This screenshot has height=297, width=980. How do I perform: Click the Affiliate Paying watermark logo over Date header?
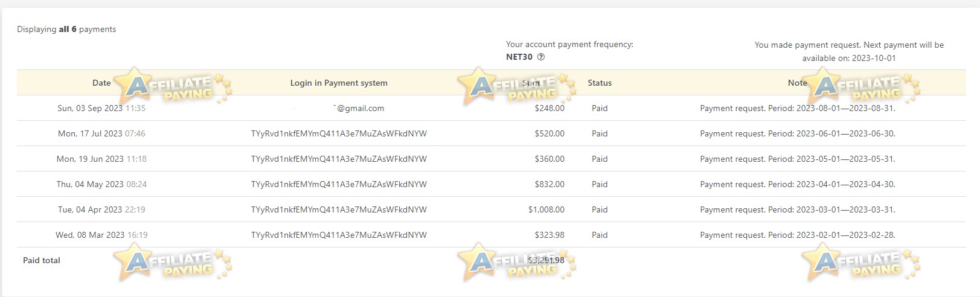pos(173,86)
